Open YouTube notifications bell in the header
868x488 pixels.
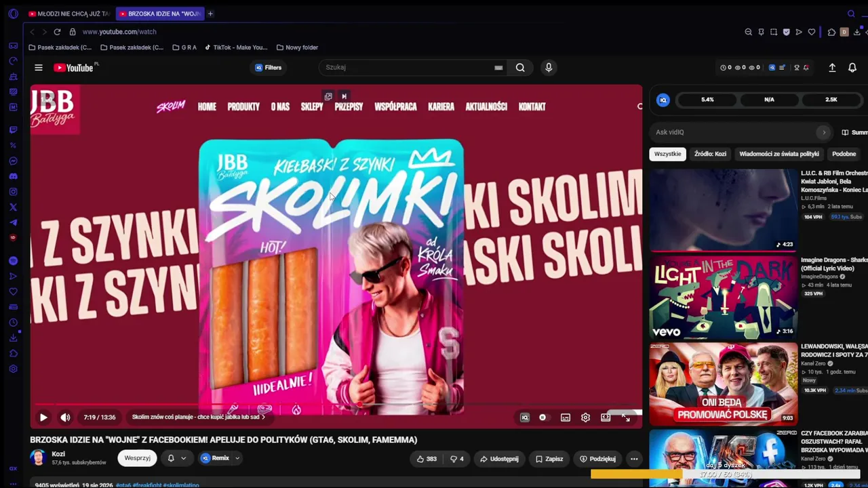(x=852, y=68)
